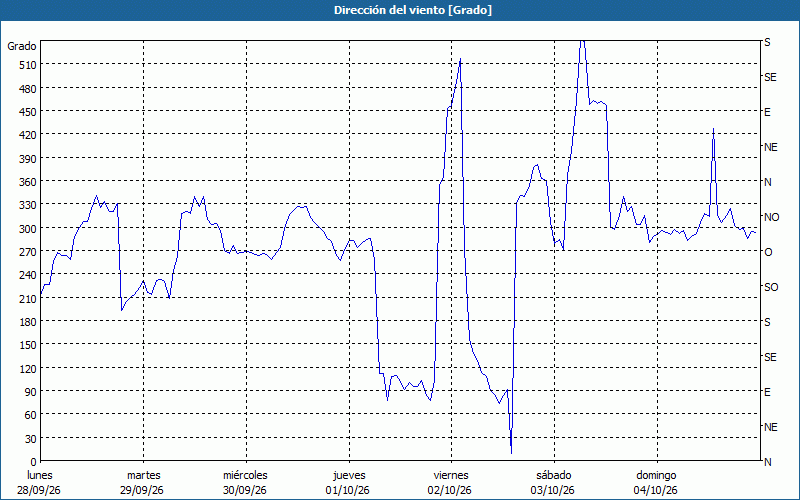Image resolution: width=800 pixels, height=500 pixels.
Task: Select the 420 value on the degree axis
Action: (28, 135)
